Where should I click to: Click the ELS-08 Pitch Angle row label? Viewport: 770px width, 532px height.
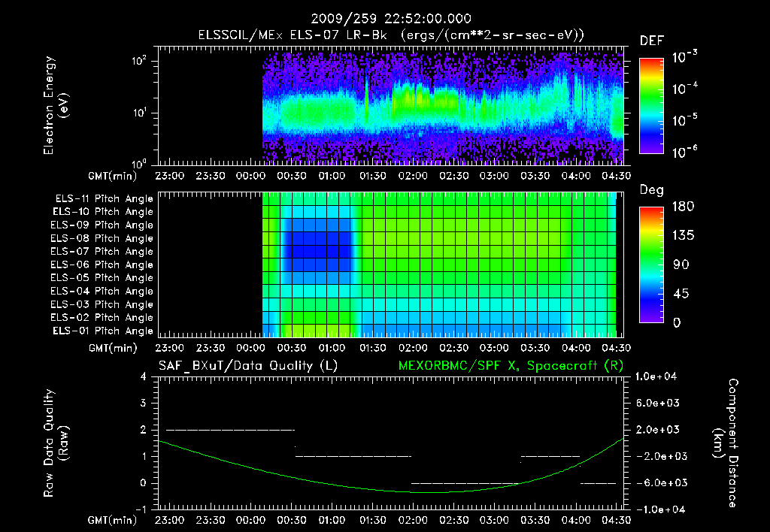coord(102,238)
